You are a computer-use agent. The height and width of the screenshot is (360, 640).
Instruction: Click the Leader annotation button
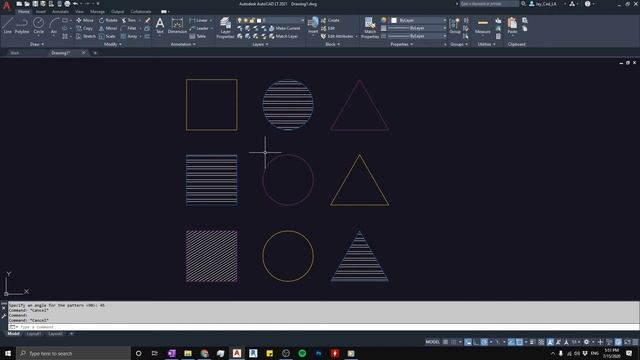point(199,28)
